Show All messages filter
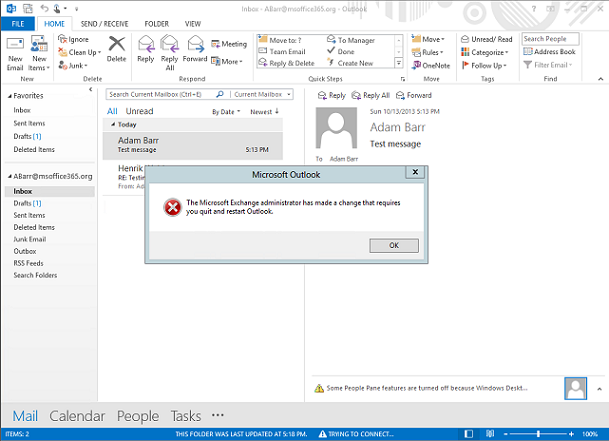This screenshot has width=609, height=441. [x=112, y=112]
